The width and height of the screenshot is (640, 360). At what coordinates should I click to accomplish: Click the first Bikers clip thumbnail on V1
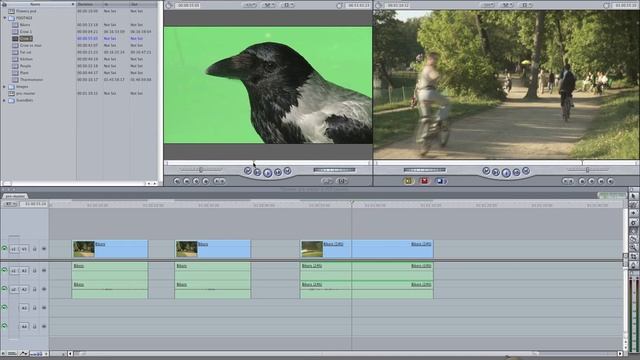click(x=84, y=249)
